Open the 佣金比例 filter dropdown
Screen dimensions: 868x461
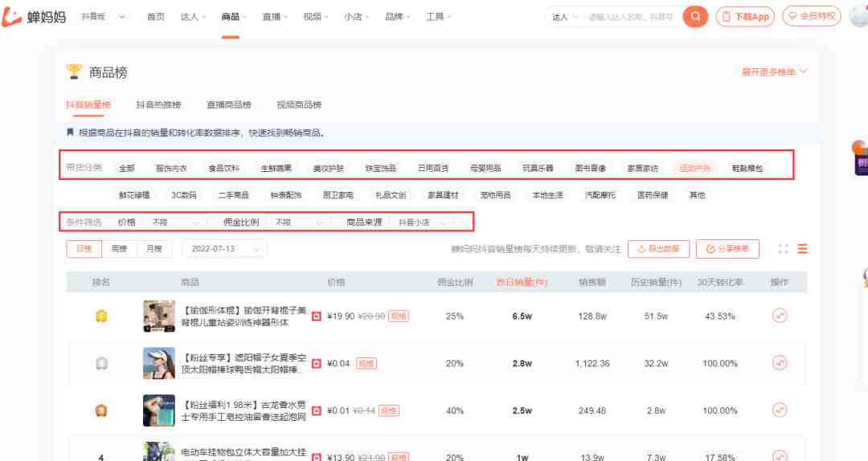[298, 222]
